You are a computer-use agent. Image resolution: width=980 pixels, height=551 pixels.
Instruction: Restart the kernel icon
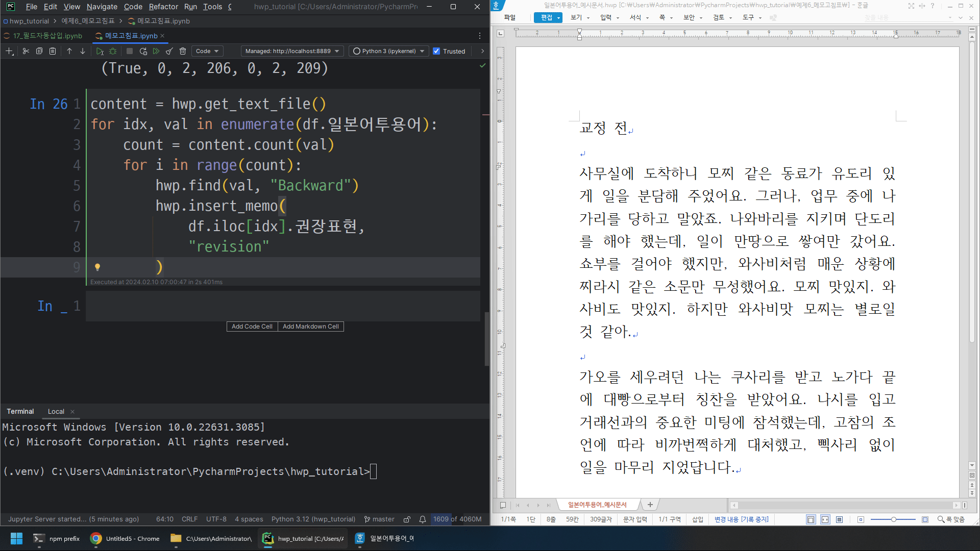[143, 51]
